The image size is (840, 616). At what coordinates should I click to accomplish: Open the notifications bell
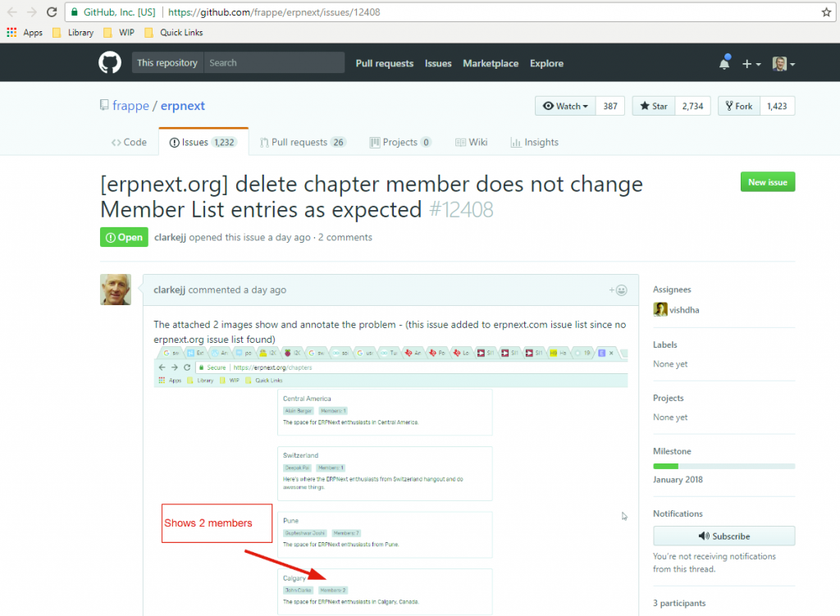tap(724, 62)
